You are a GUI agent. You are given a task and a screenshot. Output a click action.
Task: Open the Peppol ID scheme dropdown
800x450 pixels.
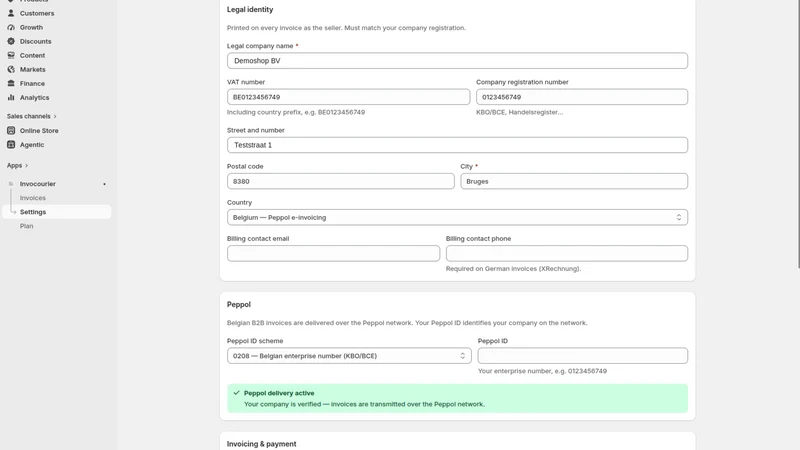coord(349,356)
